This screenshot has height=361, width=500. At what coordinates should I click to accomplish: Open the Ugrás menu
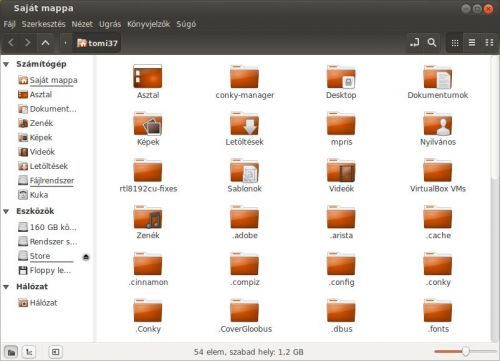click(110, 24)
